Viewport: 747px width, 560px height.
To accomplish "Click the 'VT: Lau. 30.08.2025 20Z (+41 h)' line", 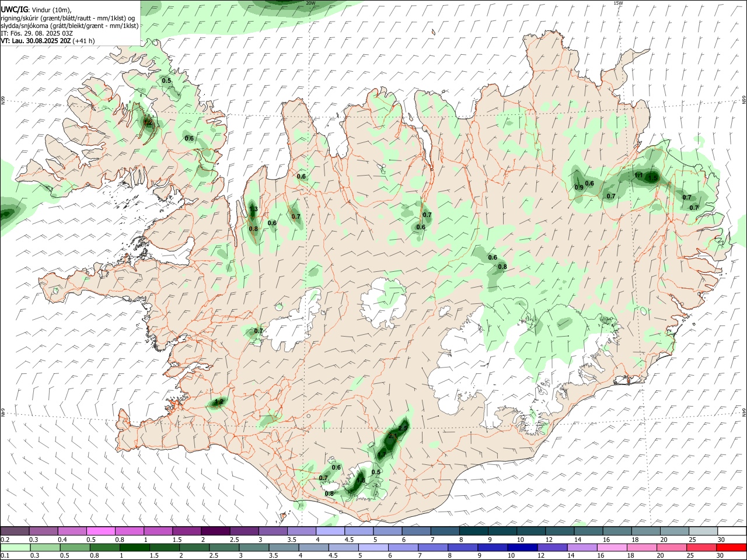I will click(48, 41).
